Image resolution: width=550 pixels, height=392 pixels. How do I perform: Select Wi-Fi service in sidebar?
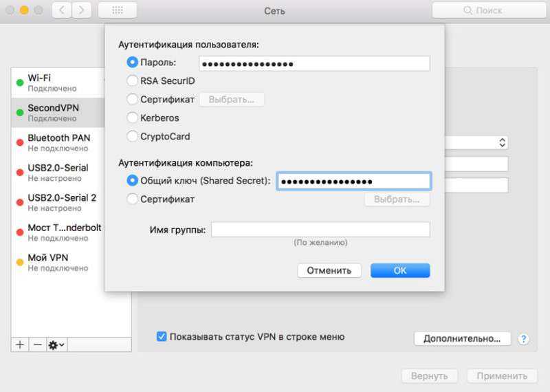click(58, 83)
